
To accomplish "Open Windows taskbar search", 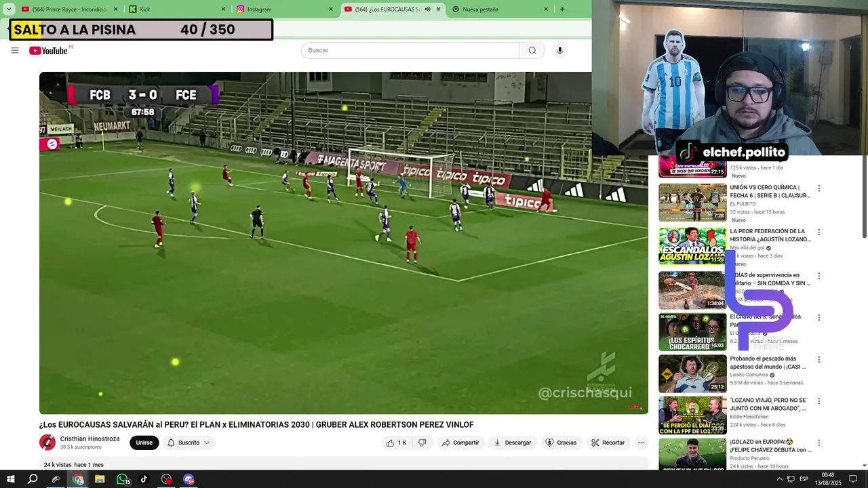I will click(32, 479).
